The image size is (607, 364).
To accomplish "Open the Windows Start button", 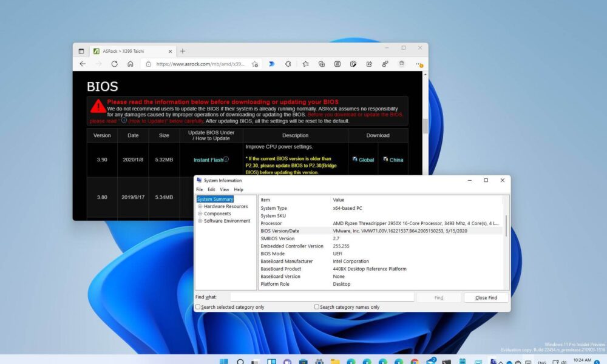I will coord(224,362).
